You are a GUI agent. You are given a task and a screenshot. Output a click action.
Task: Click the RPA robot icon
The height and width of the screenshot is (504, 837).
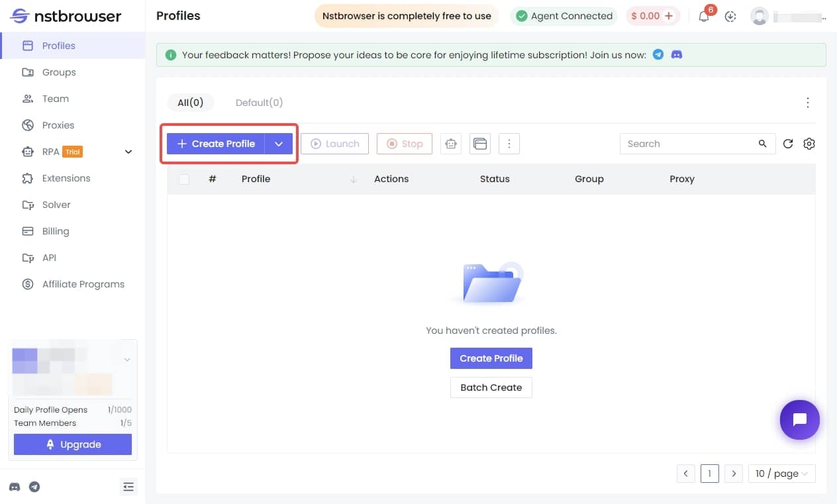(x=28, y=152)
